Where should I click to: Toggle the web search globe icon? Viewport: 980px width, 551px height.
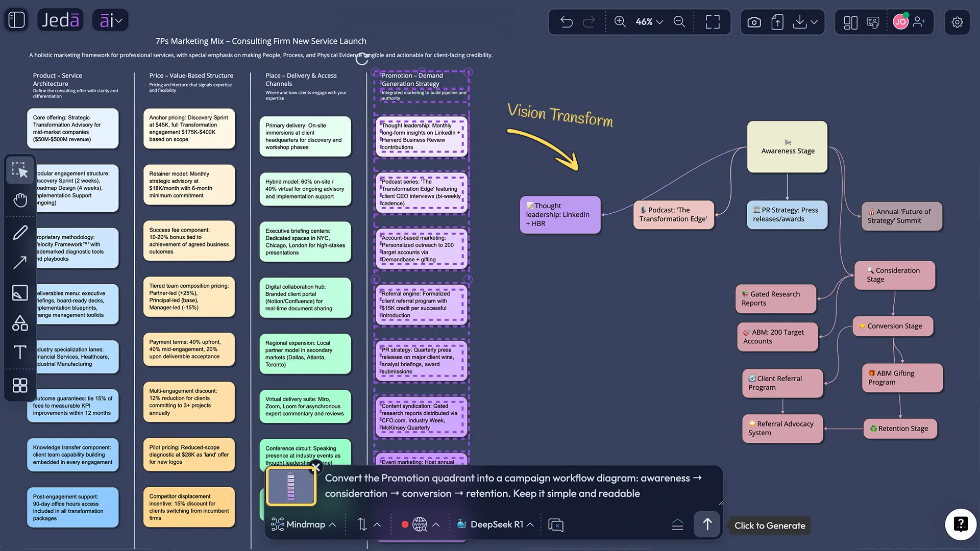(420, 524)
